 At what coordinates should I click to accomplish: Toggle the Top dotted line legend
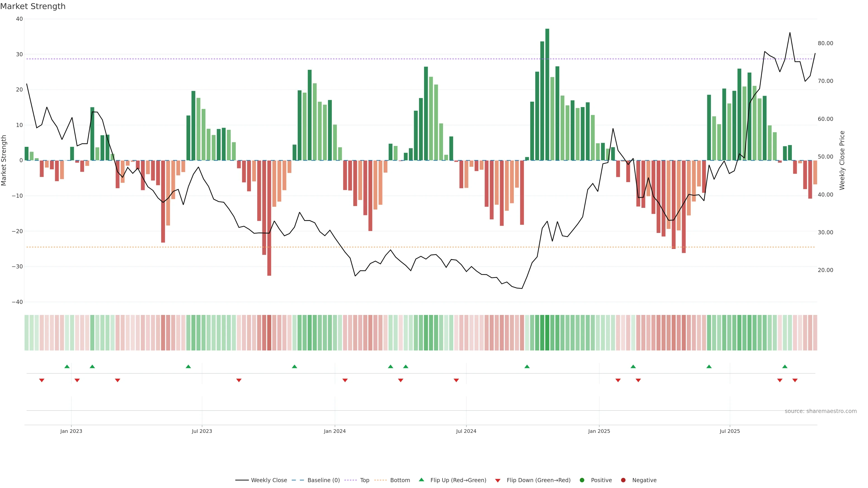coord(364,480)
